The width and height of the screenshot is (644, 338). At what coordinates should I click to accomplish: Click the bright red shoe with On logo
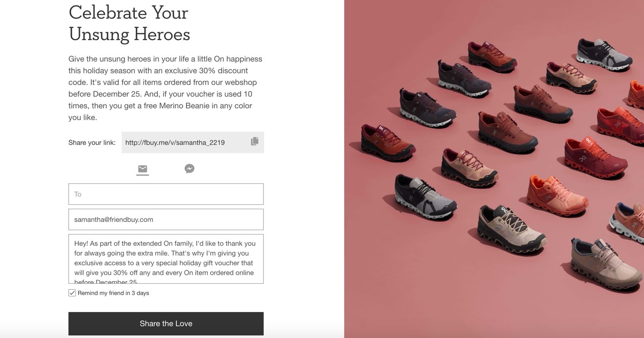tap(596, 157)
